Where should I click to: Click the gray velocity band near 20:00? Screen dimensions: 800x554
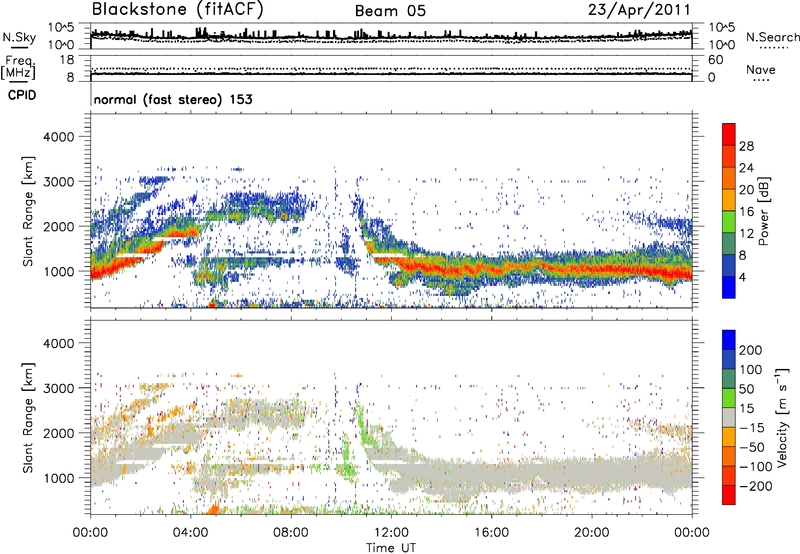click(591, 474)
